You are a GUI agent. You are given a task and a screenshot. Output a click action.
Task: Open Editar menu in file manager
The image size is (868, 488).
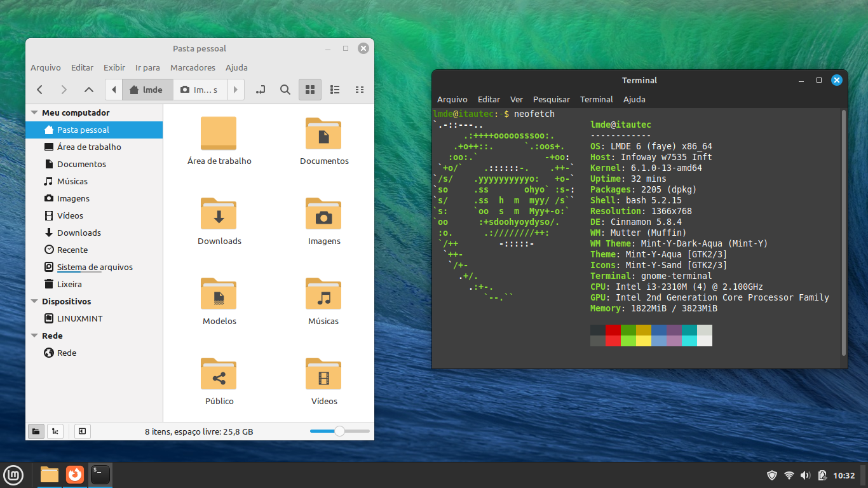pyautogui.click(x=82, y=67)
